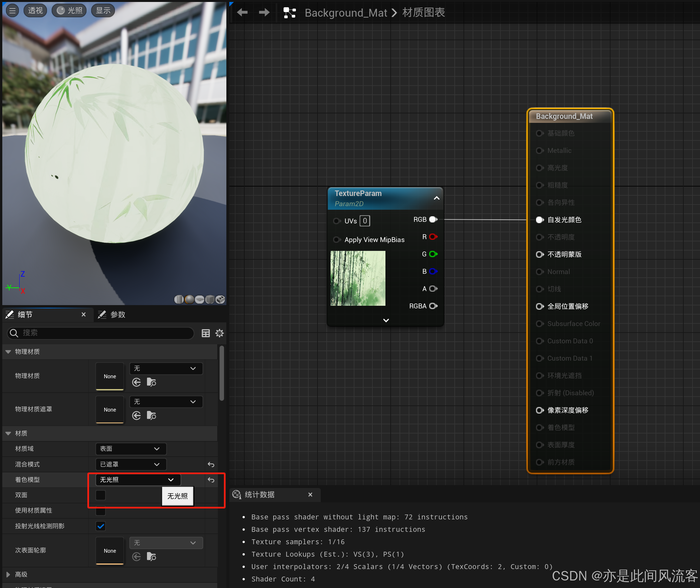Click the forward navigation arrow in graph header
Viewport: 700px width, 588px height.
264,13
